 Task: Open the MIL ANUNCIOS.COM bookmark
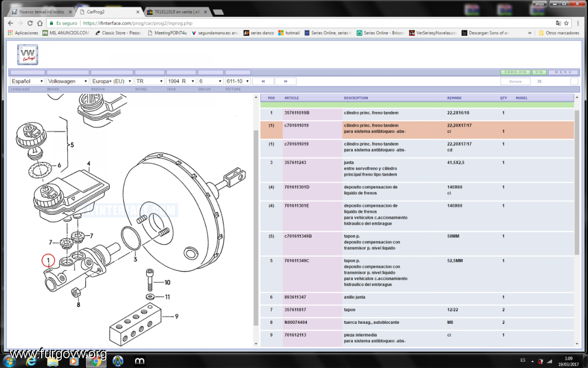point(66,33)
